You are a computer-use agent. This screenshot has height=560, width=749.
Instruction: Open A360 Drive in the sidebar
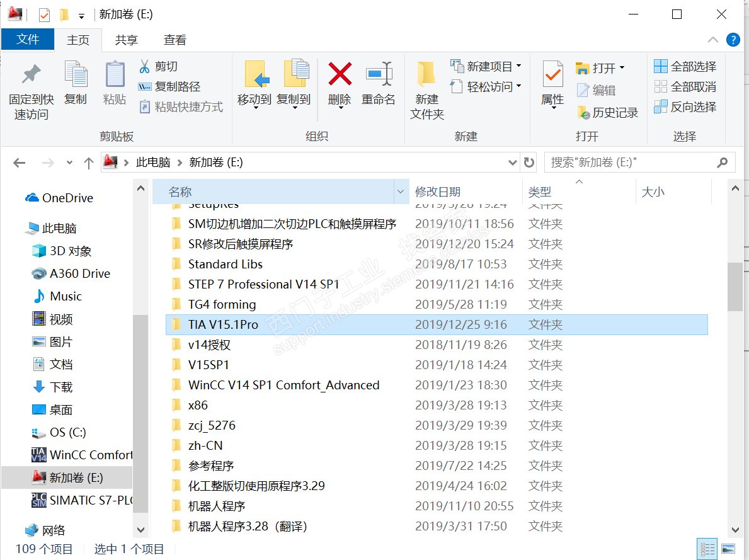(x=71, y=273)
